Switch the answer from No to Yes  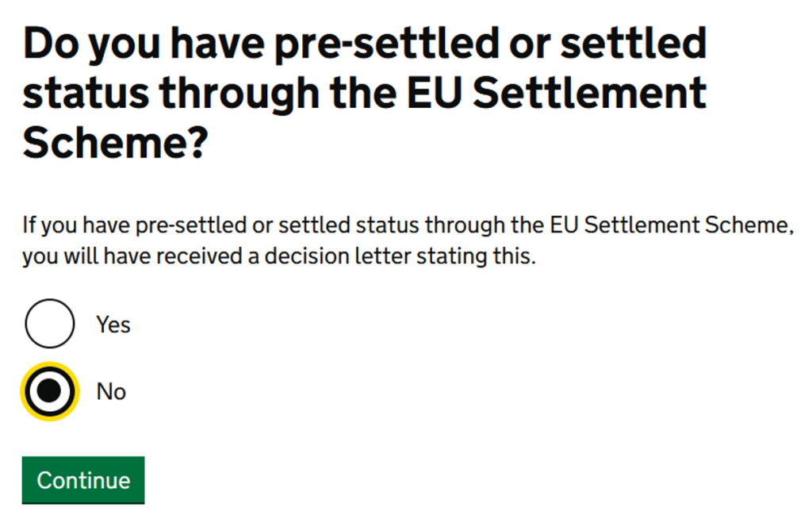pyautogui.click(x=50, y=324)
